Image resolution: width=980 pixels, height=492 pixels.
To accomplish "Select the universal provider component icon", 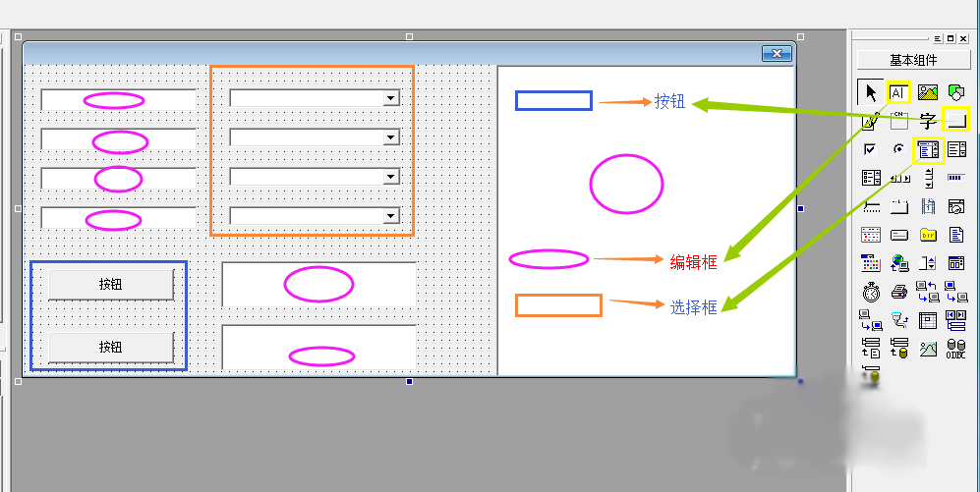I will pos(871,349).
